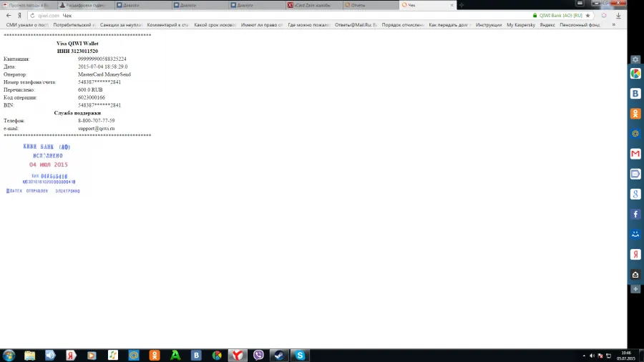Viewport: 644px width, 362px height.
Task: Open the smiley face sidebar shortcut
Action: click(635, 235)
